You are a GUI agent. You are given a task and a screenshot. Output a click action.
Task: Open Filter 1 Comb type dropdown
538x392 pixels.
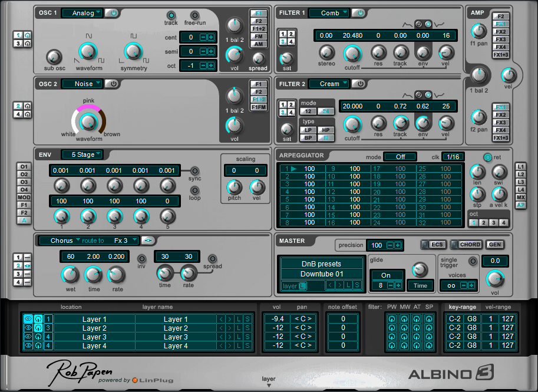(x=329, y=13)
